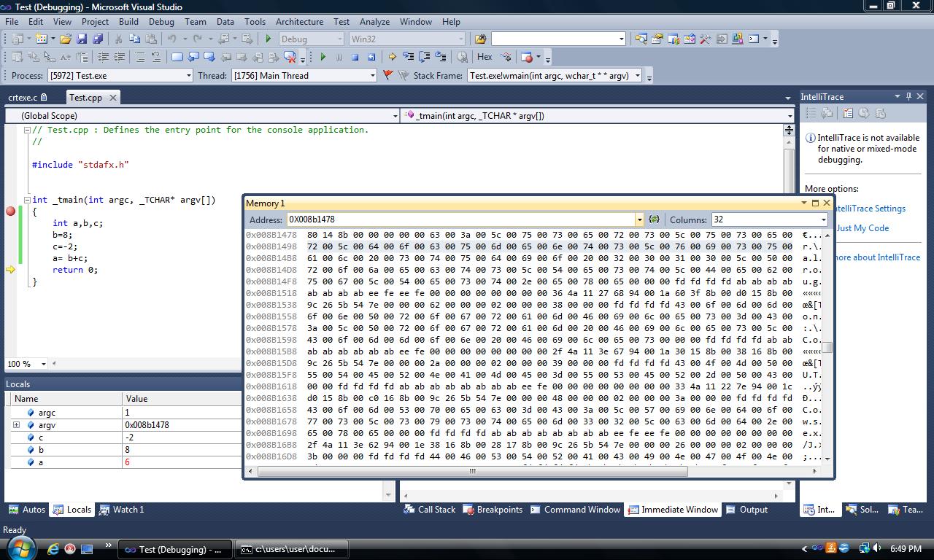Image resolution: width=934 pixels, height=560 pixels.
Task: Open the Win32 platform dropdown
Action: (406, 39)
